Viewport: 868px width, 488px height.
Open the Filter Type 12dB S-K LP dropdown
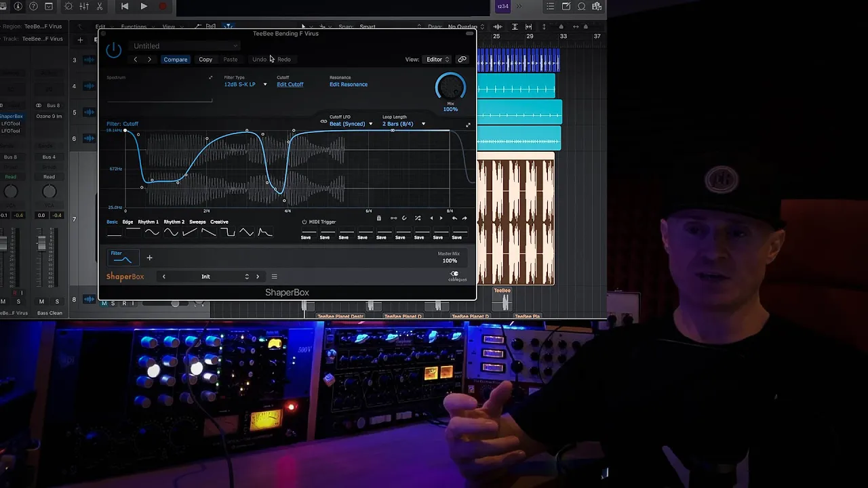[245, 85]
